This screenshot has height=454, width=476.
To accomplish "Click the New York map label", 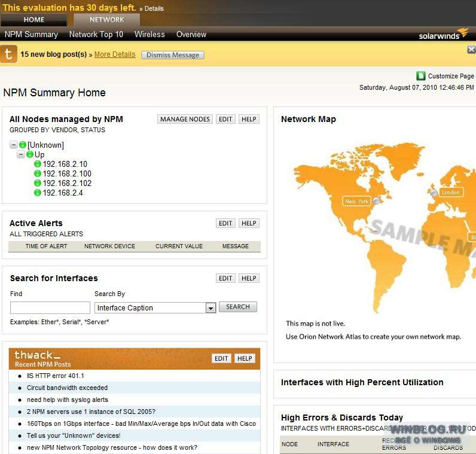I will click(356, 201).
